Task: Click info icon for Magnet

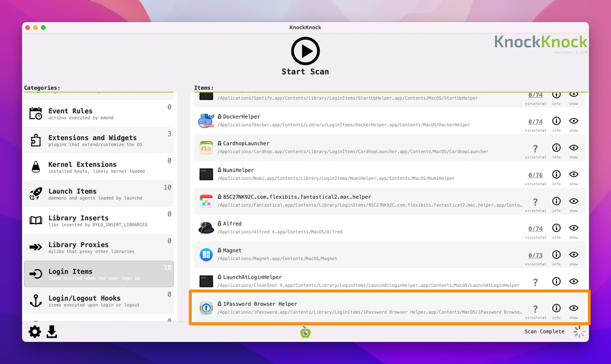Action: (x=556, y=255)
